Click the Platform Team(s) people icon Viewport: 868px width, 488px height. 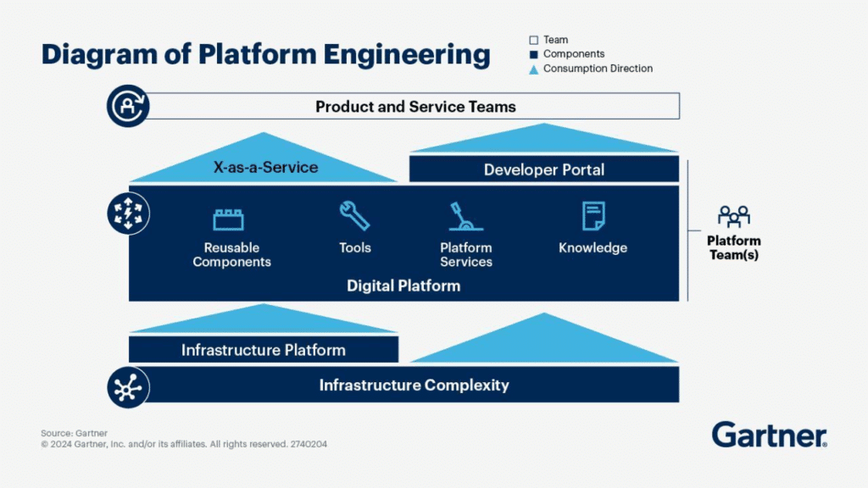point(733,213)
